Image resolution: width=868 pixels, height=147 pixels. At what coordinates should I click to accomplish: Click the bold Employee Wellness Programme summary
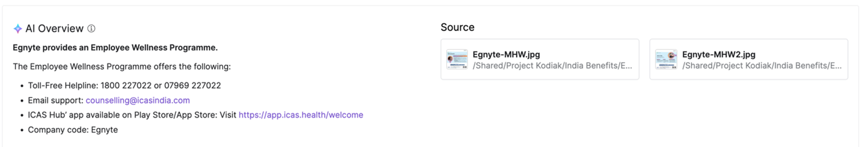[115, 48]
